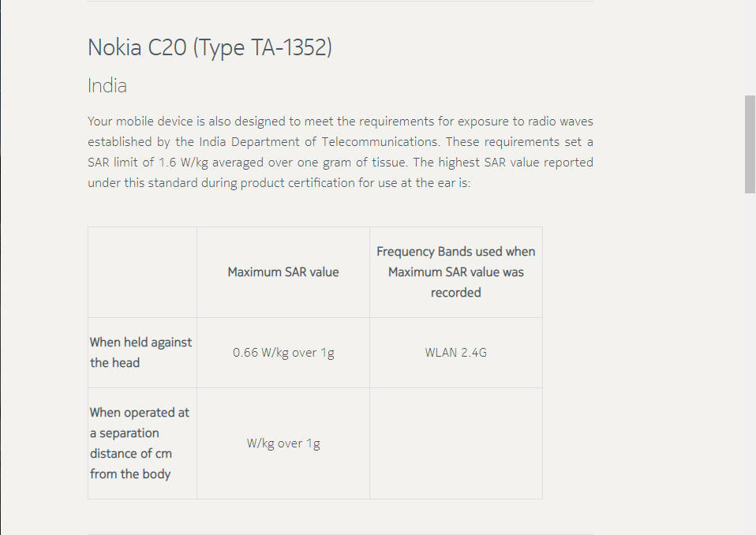Click the vertical scrollbar thumb
Image resolution: width=756 pixels, height=535 pixels.
pyautogui.click(x=750, y=144)
